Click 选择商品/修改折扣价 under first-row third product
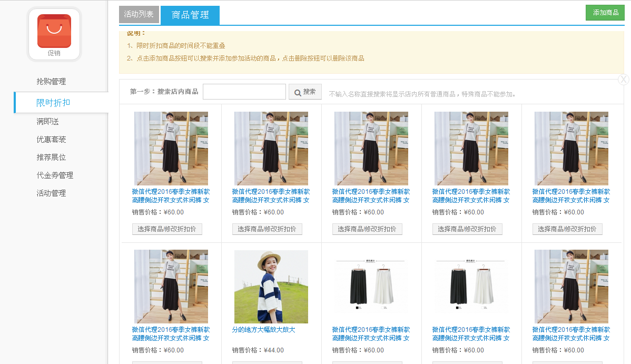This screenshot has height=364, width=631. [x=367, y=229]
